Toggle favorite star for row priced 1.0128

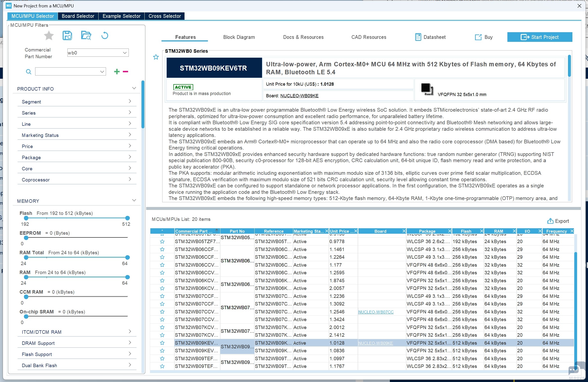(162, 343)
